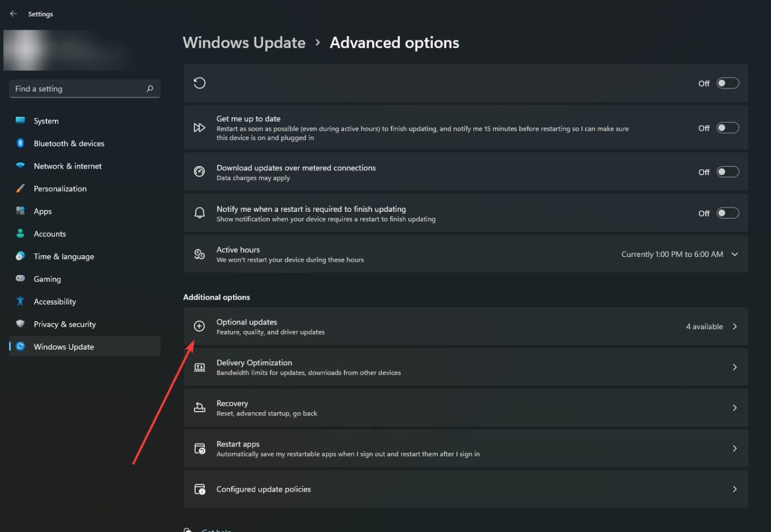
Task: Click 'Advanced options' page title
Action: [395, 43]
